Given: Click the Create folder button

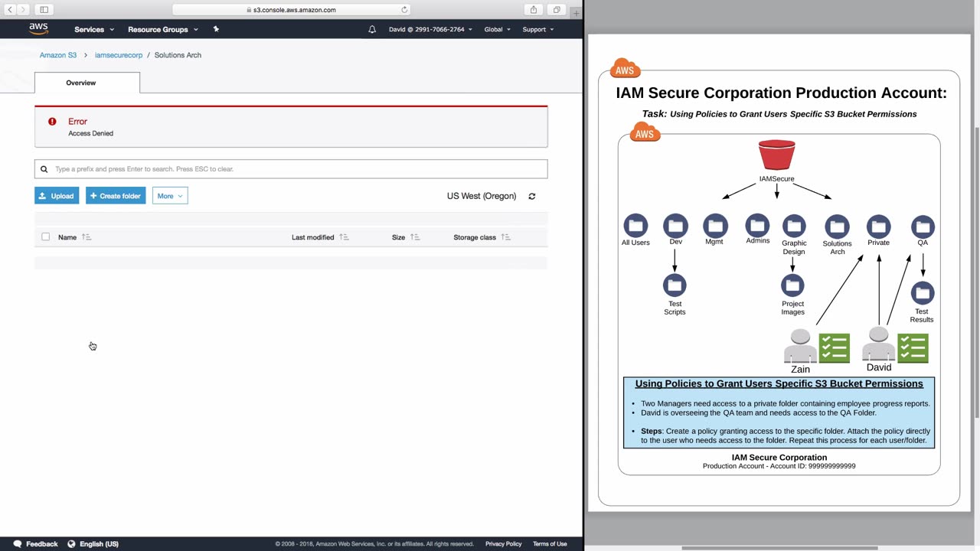Looking at the screenshot, I should click(x=116, y=196).
